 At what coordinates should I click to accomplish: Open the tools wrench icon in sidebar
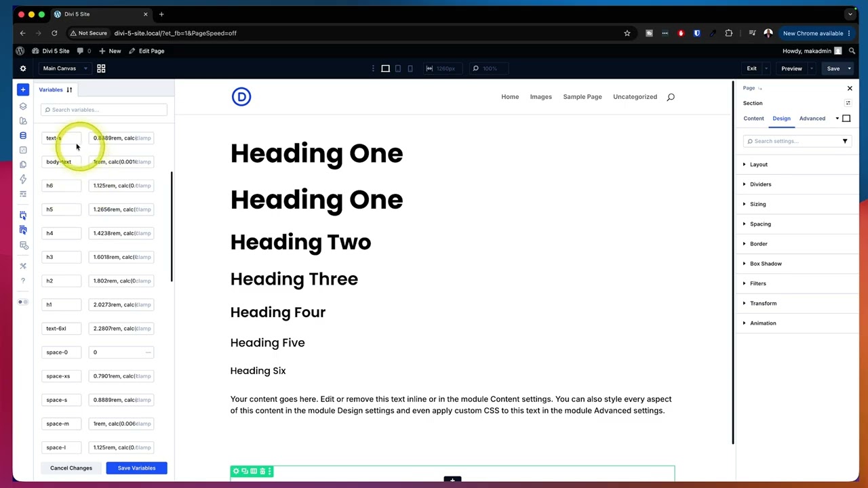pyautogui.click(x=23, y=266)
